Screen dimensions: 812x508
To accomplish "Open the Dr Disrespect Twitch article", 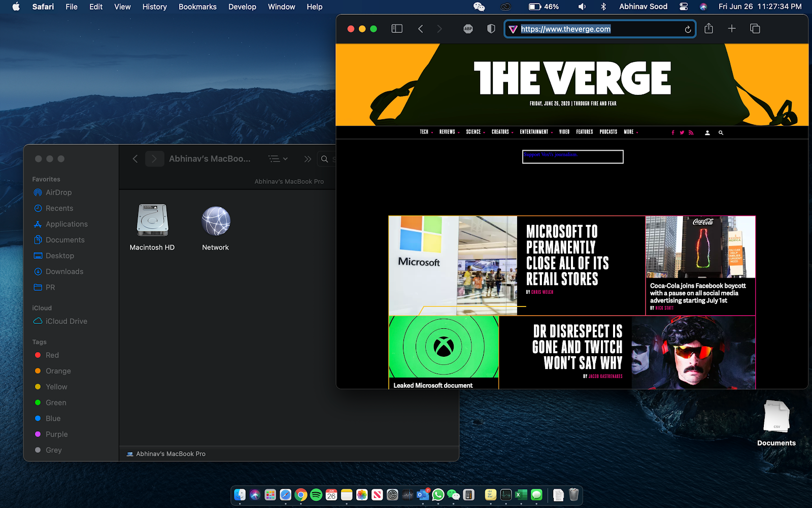I will click(x=578, y=347).
